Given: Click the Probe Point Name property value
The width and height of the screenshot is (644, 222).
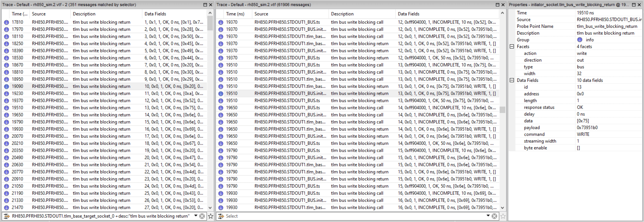Looking at the screenshot, I should coord(607,26).
